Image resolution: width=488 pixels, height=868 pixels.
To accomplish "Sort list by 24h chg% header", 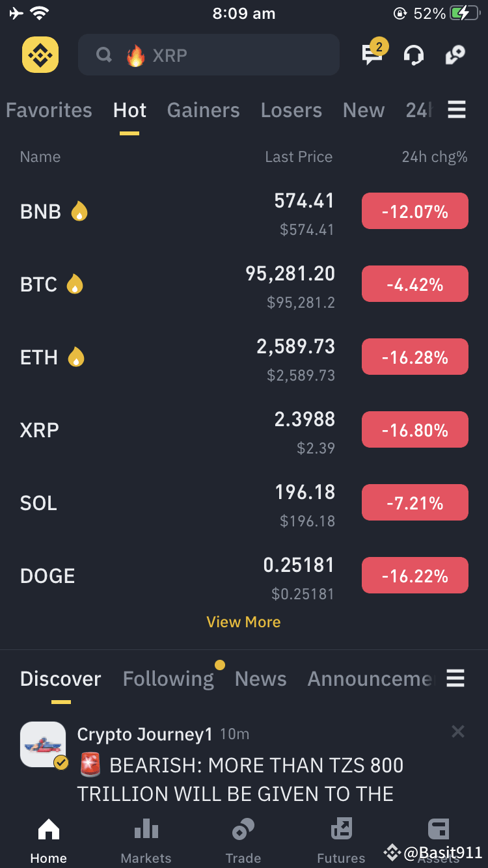I will (x=435, y=157).
